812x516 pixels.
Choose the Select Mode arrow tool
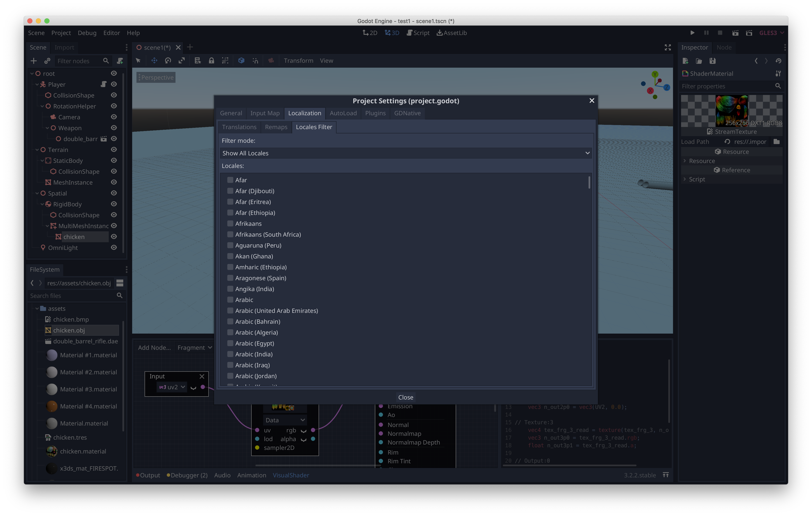point(138,60)
